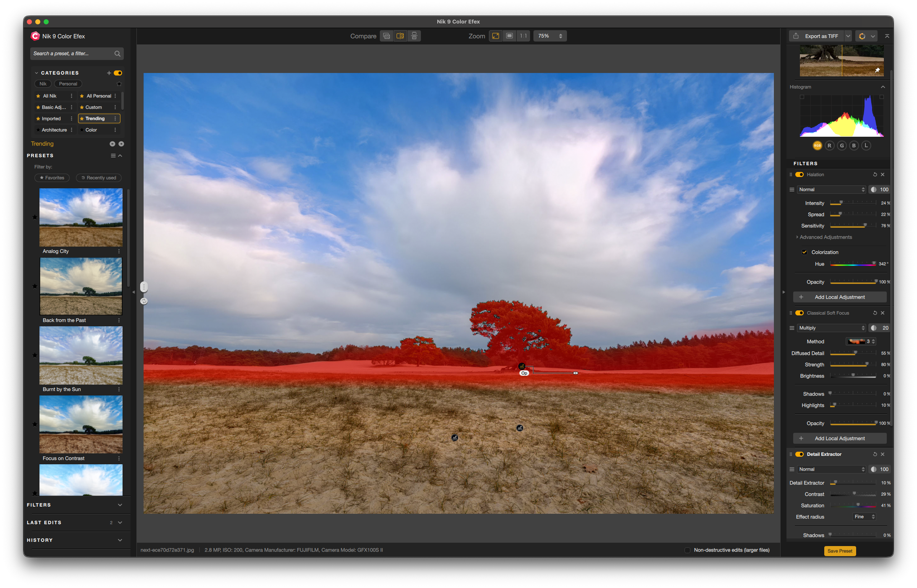Select the Back from the Past preset thumbnail
The height and width of the screenshot is (588, 917).
click(81, 286)
